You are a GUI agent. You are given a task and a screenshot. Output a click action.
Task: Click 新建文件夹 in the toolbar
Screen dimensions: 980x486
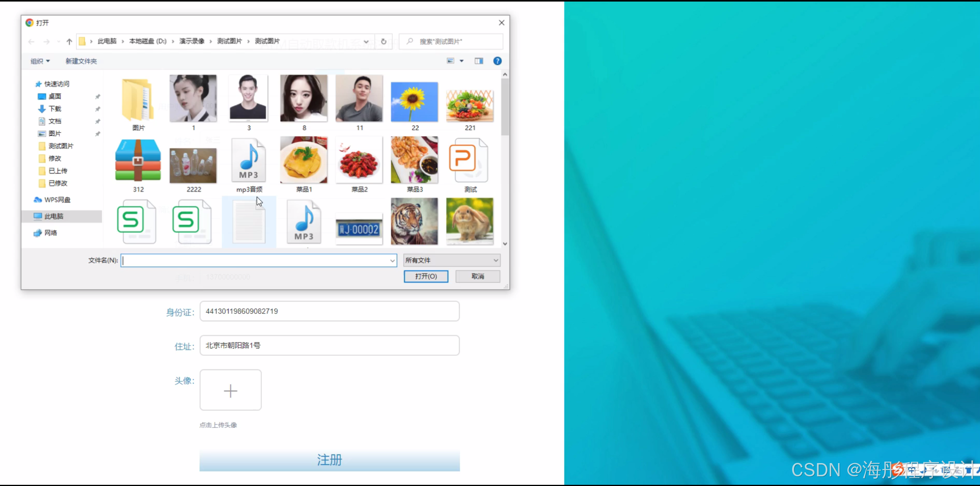click(81, 61)
